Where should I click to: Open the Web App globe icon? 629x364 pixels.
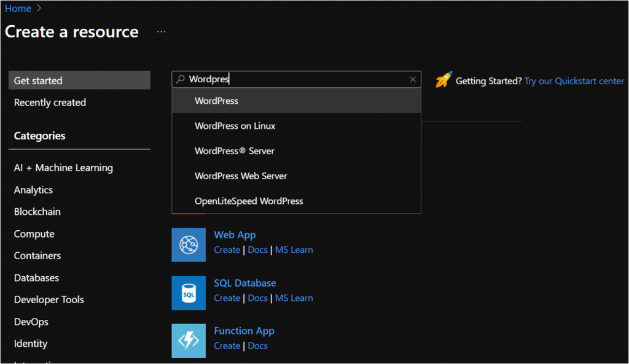click(x=189, y=244)
